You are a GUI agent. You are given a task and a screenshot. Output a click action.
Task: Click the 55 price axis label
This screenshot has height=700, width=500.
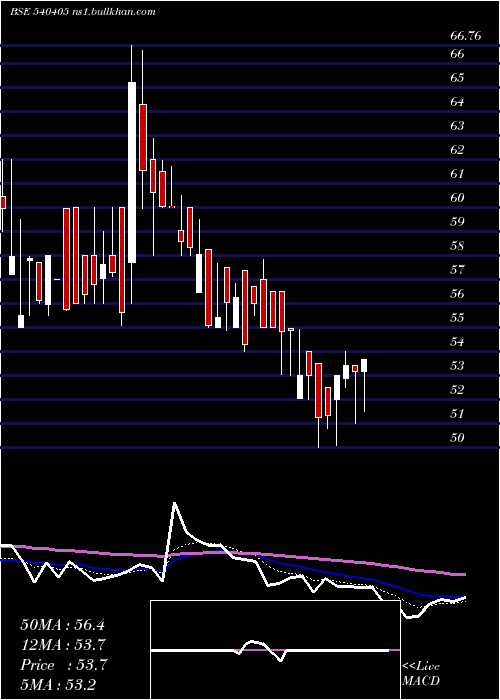tap(458, 318)
